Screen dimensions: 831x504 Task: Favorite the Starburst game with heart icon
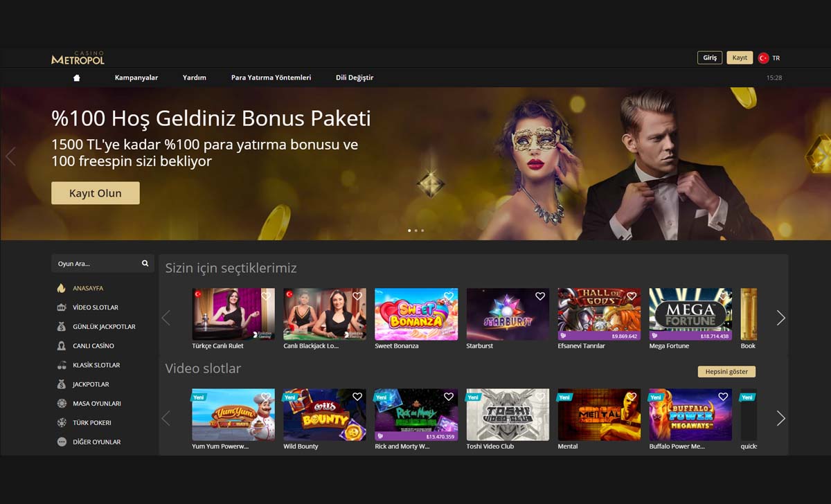click(540, 296)
